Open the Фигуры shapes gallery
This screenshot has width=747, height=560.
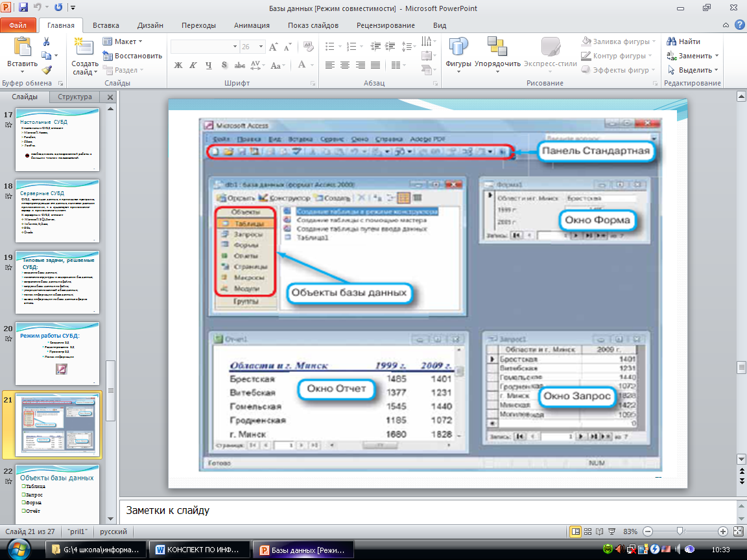(x=458, y=54)
